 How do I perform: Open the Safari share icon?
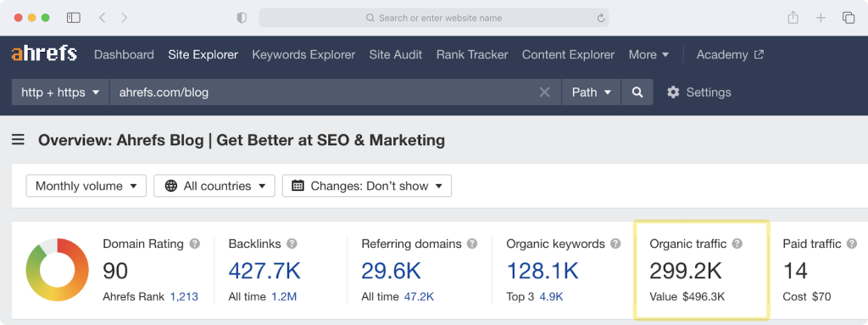pyautogui.click(x=793, y=18)
